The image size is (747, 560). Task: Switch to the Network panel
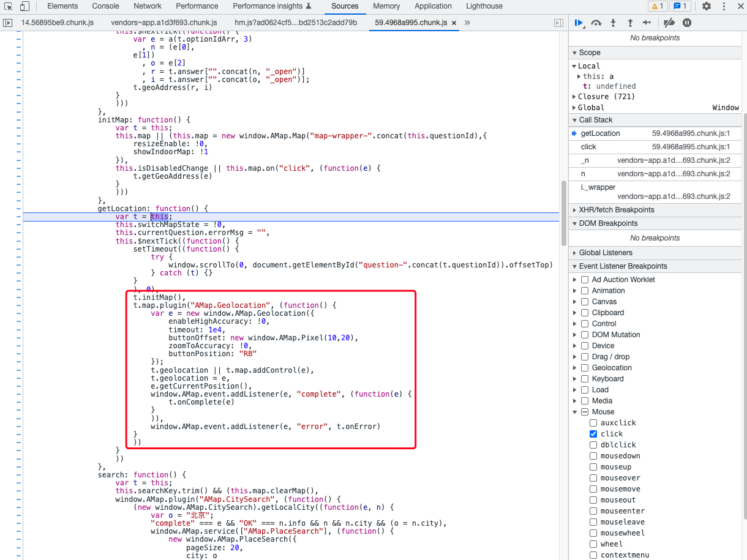click(x=148, y=6)
